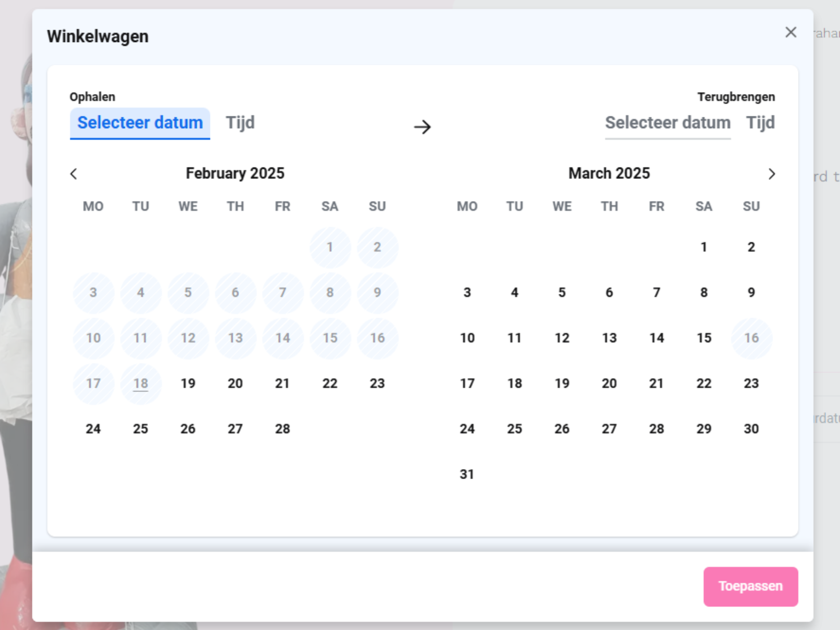
Task: Go to next month arrow
Action: click(x=771, y=174)
